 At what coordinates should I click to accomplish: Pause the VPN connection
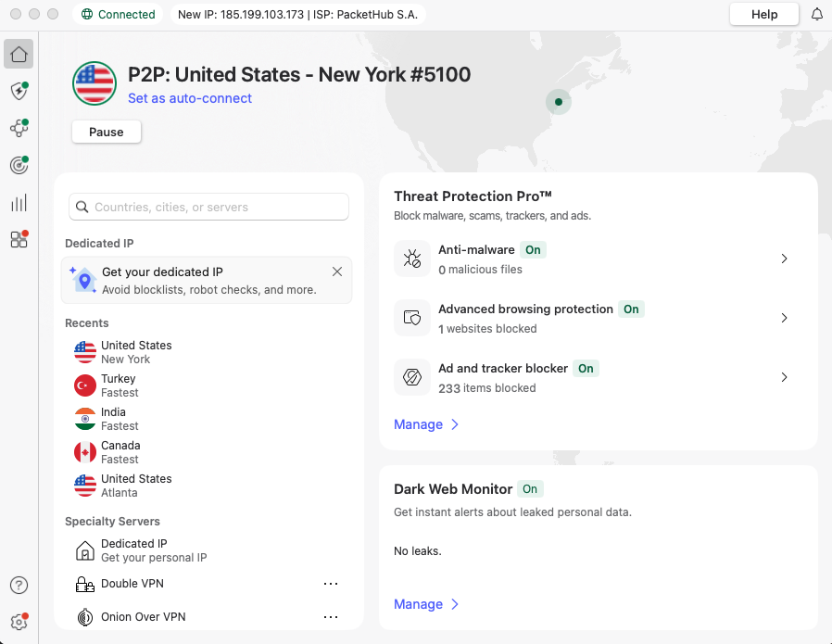point(107,132)
